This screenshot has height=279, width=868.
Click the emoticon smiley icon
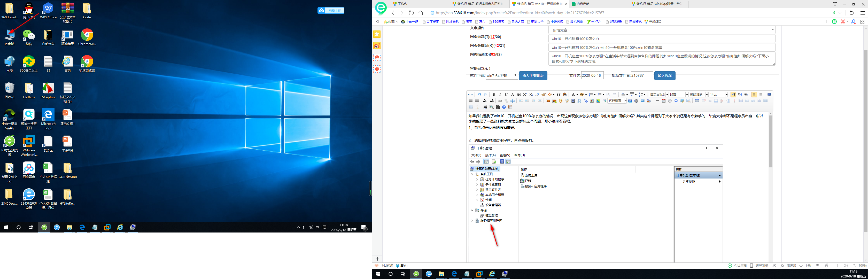point(560,101)
